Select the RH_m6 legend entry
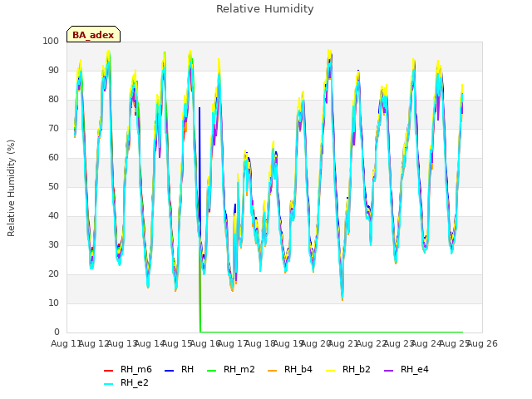 [x=127, y=369]
